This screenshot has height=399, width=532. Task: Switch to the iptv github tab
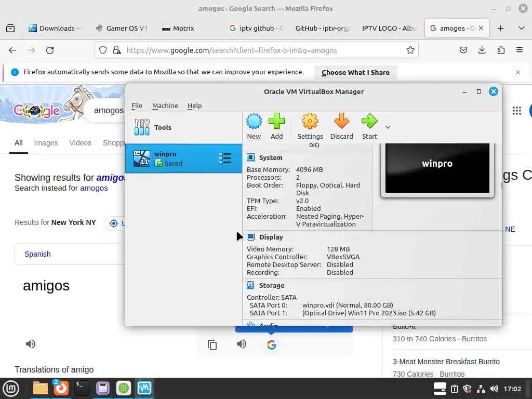tap(256, 28)
